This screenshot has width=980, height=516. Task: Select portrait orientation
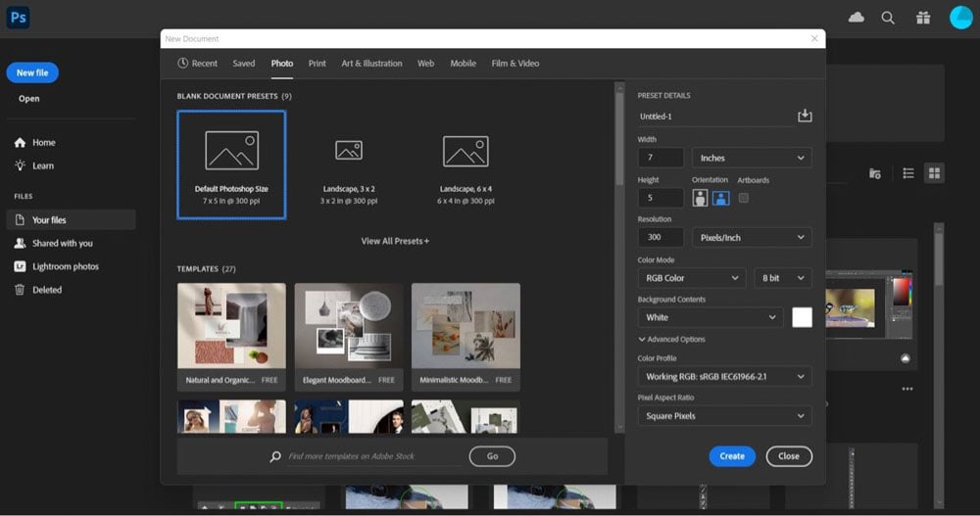(700, 198)
